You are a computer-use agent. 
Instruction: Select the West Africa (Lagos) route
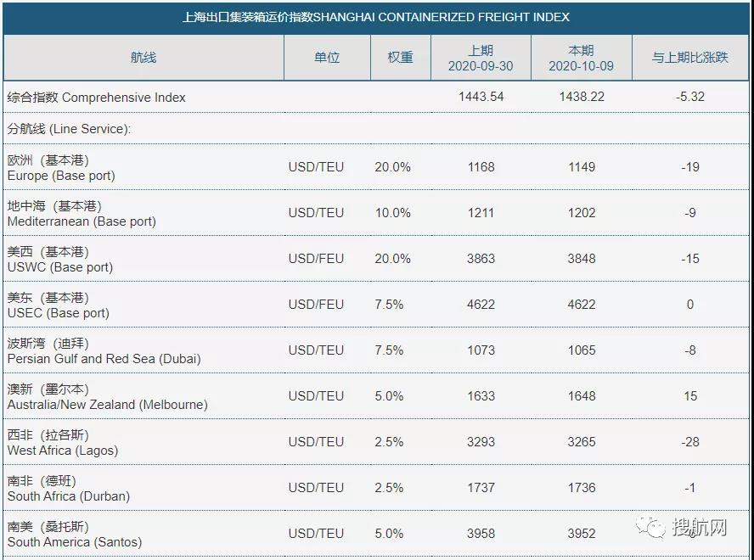click(63, 443)
